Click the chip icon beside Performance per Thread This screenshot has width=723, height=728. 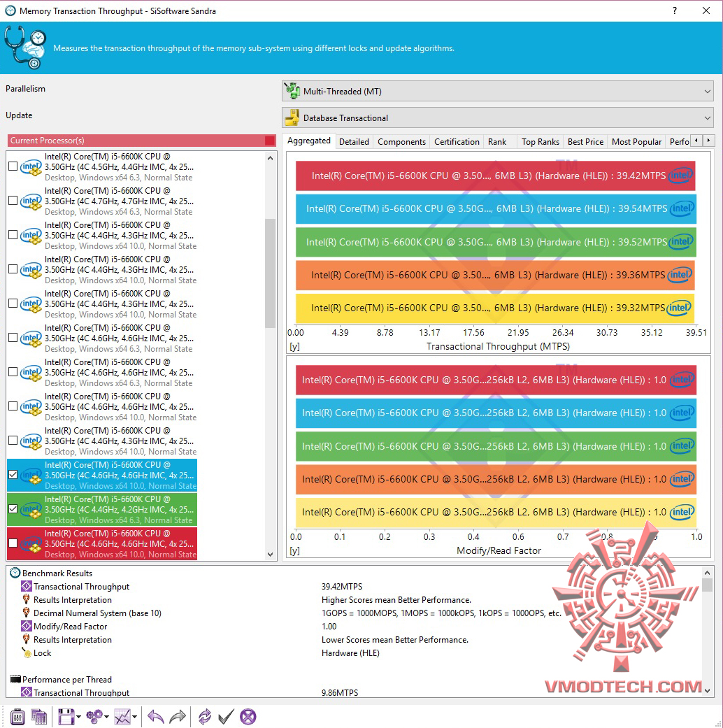pyautogui.click(x=15, y=679)
